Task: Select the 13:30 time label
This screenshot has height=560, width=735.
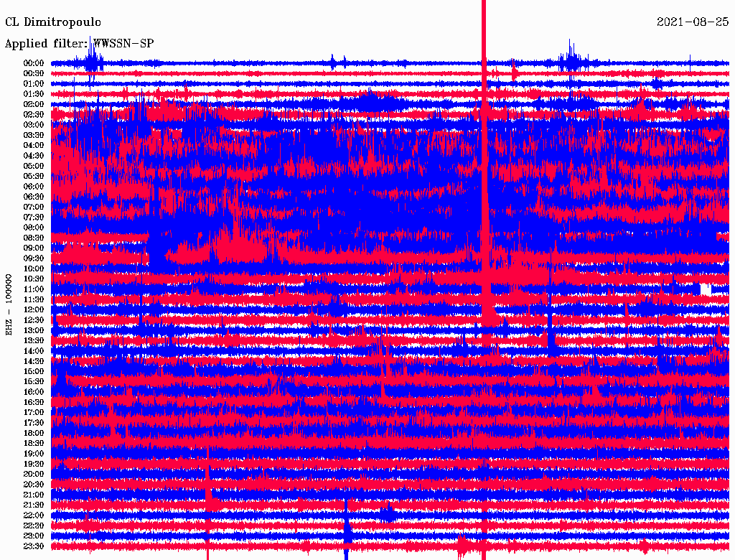Action: click(34, 340)
